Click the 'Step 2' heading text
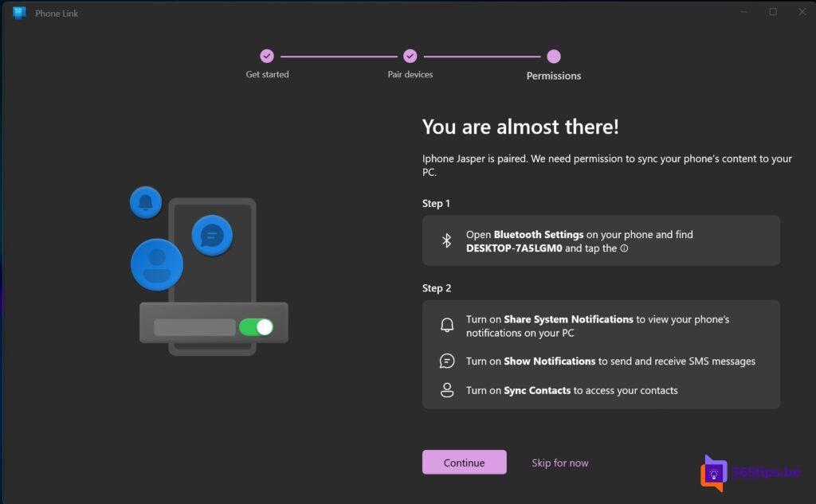The width and height of the screenshot is (816, 504). (x=437, y=288)
